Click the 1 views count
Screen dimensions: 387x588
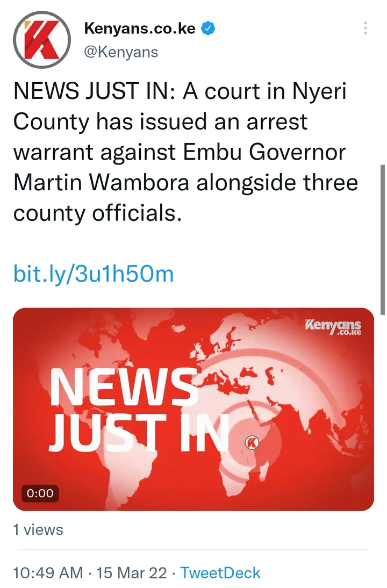point(38,530)
